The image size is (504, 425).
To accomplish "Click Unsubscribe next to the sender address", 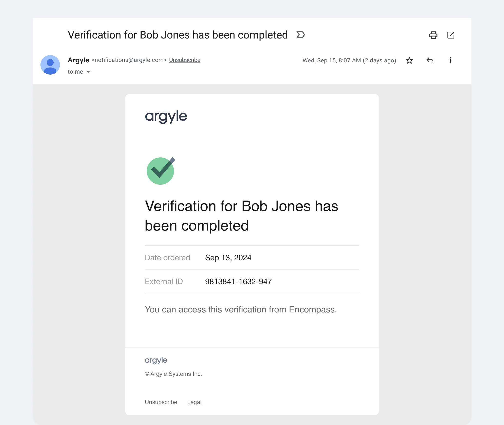I will pos(184,60).
